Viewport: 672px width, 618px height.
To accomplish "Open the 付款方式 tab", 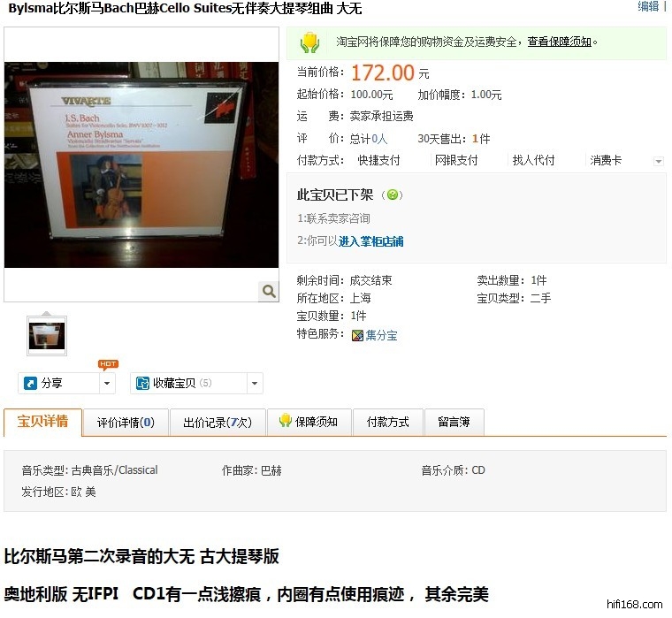I will click(388, 423).
